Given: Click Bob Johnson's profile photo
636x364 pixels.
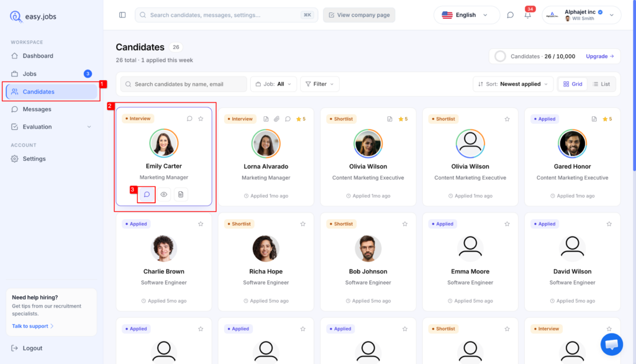Looking at the screenshot, I should (x=368, y=248).
